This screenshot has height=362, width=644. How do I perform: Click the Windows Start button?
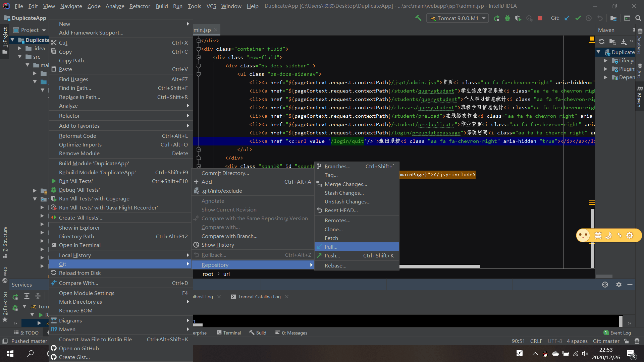click(x=10, y=354)
